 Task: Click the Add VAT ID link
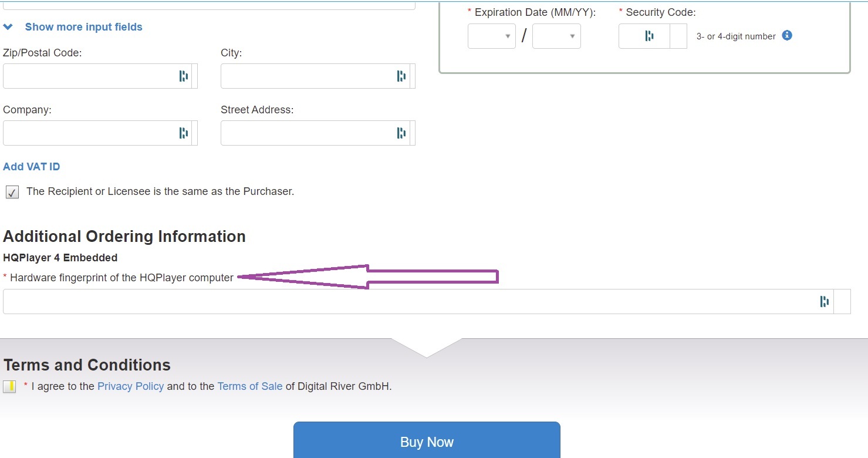tap(32, 167)
